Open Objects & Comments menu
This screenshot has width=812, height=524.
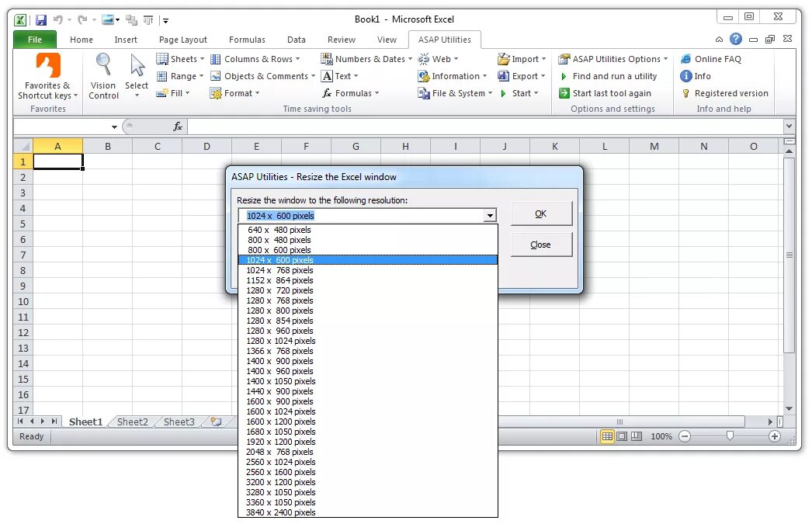coord(262,76)
